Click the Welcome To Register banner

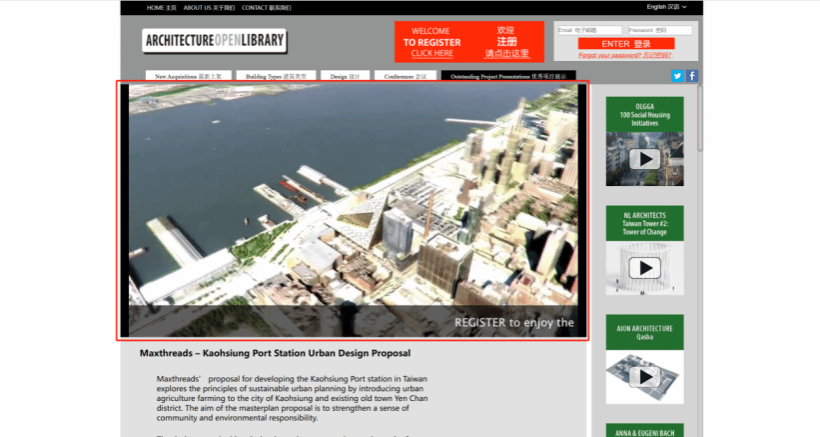click(x=469, y=42)
